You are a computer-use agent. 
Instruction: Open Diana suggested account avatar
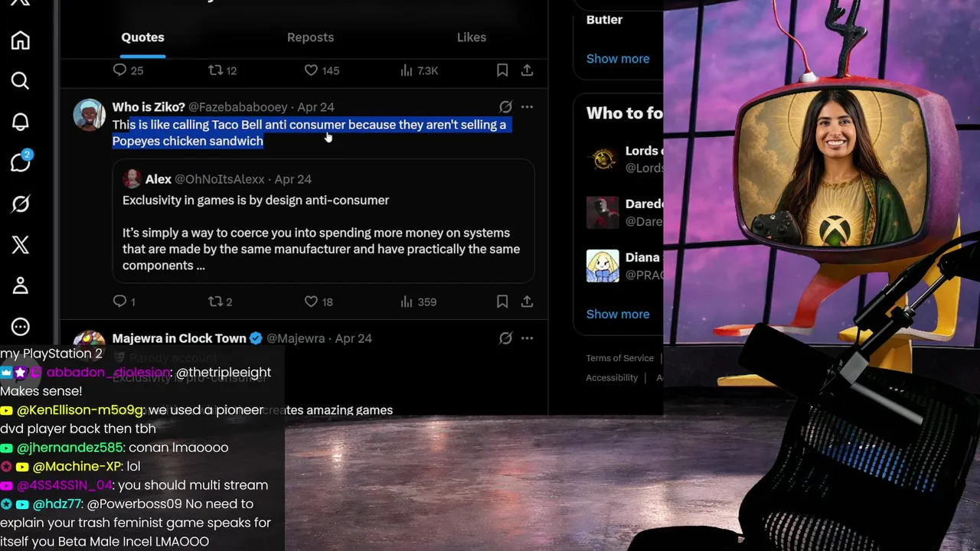point(603,266)
